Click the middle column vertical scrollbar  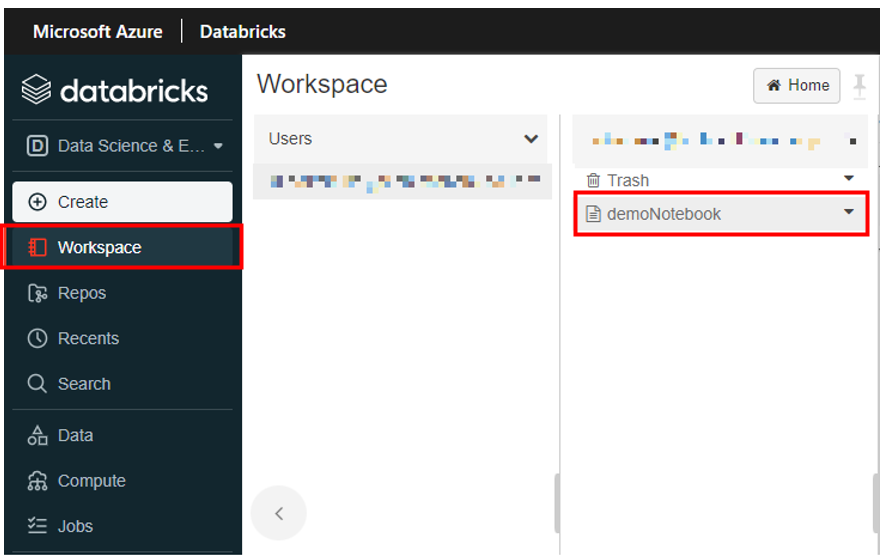557,503
